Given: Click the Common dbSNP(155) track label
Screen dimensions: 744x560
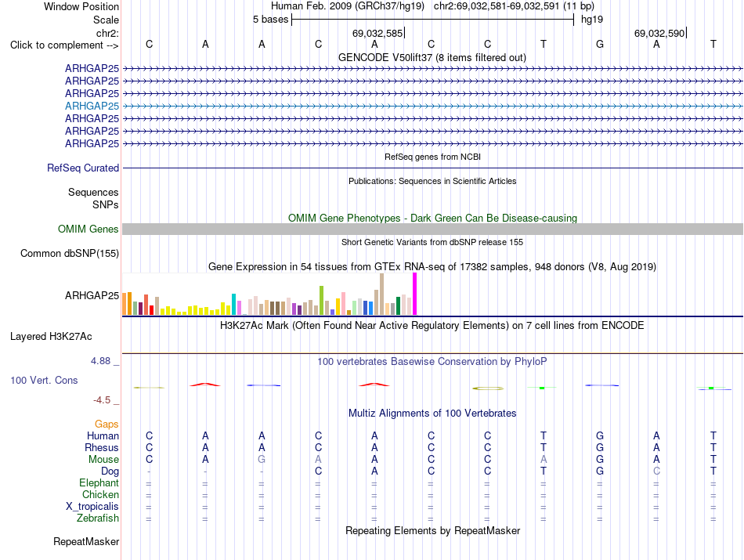Looking at the screenshot, I should (70, 254).
